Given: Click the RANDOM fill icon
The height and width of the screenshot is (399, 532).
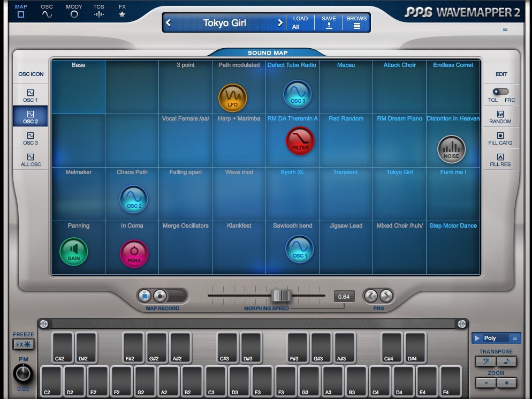Looking at the screenshot, I should pyautogui.click(x=500, y=117).
